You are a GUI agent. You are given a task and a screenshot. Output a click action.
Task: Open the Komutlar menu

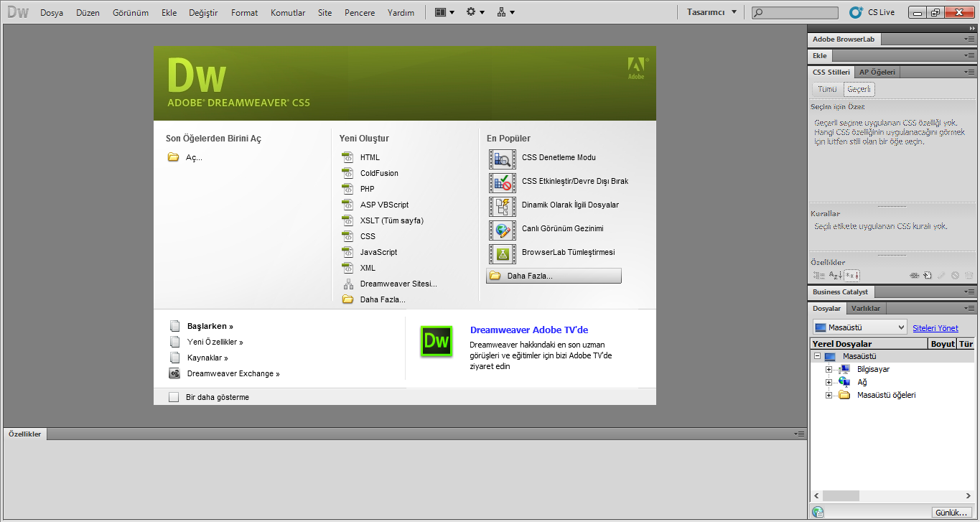(288, 12)
